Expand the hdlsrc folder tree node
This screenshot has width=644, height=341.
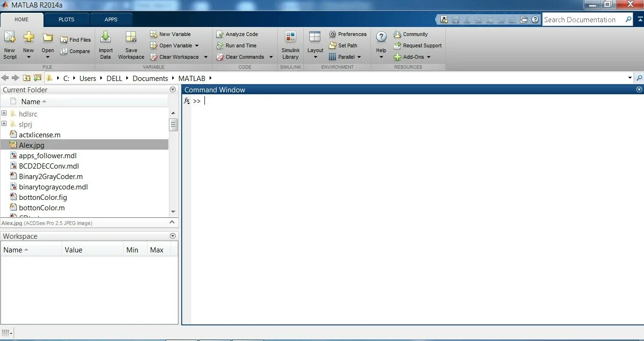click(4, 113)
